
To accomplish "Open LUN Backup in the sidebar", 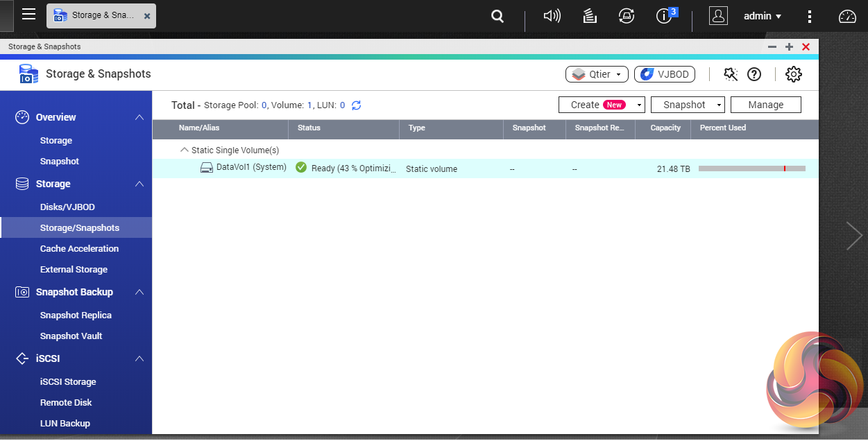I will 65,424.
